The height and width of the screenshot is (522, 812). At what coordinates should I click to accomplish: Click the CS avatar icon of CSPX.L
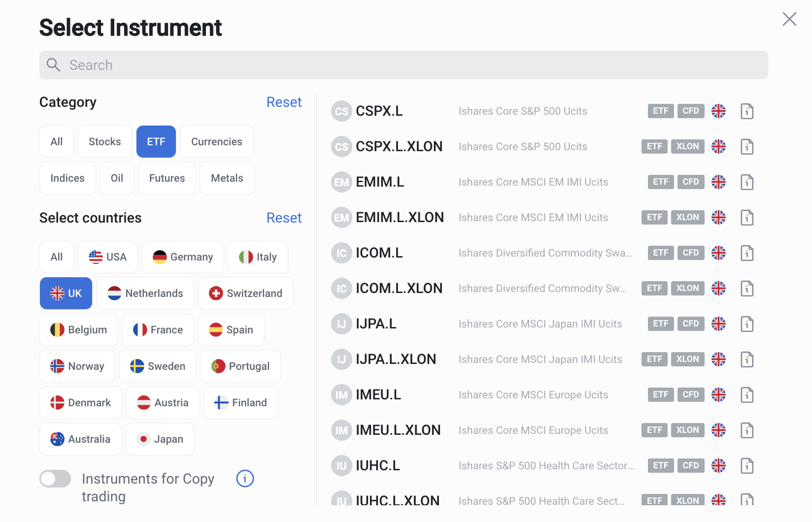[341, 111]
